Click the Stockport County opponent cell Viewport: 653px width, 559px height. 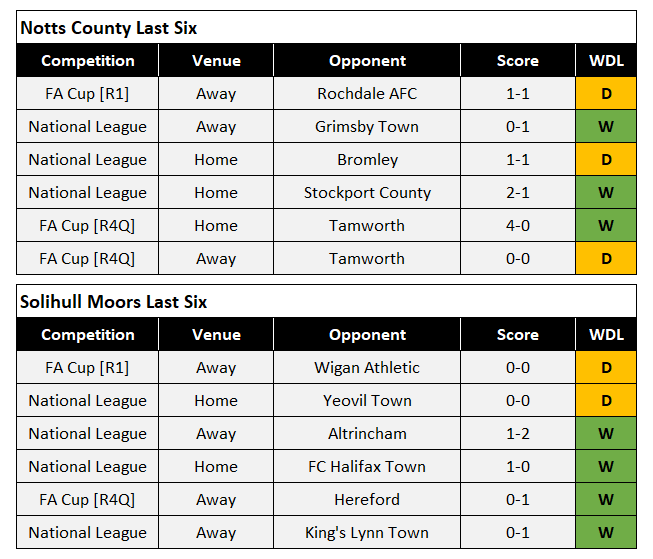[x=367, y=193]
